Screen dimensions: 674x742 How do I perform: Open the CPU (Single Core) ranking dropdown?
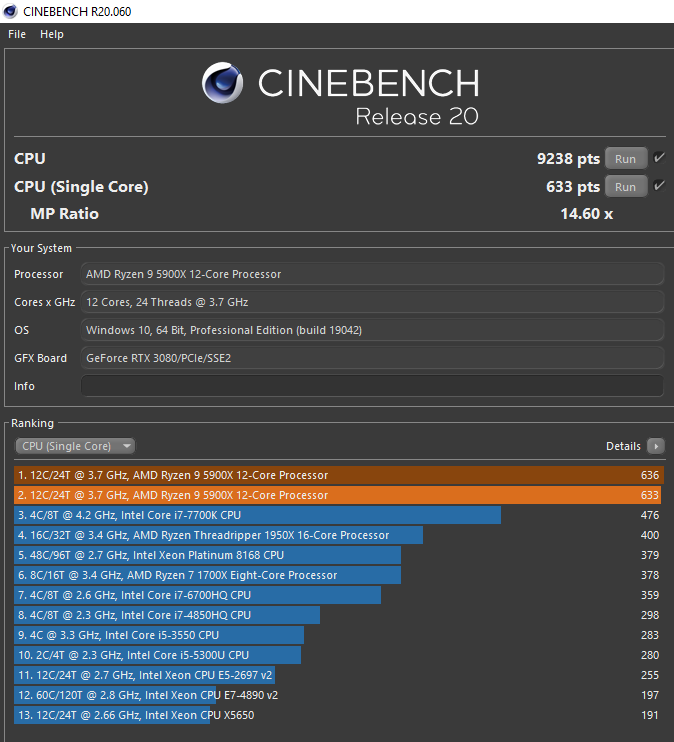click(75, 446)
